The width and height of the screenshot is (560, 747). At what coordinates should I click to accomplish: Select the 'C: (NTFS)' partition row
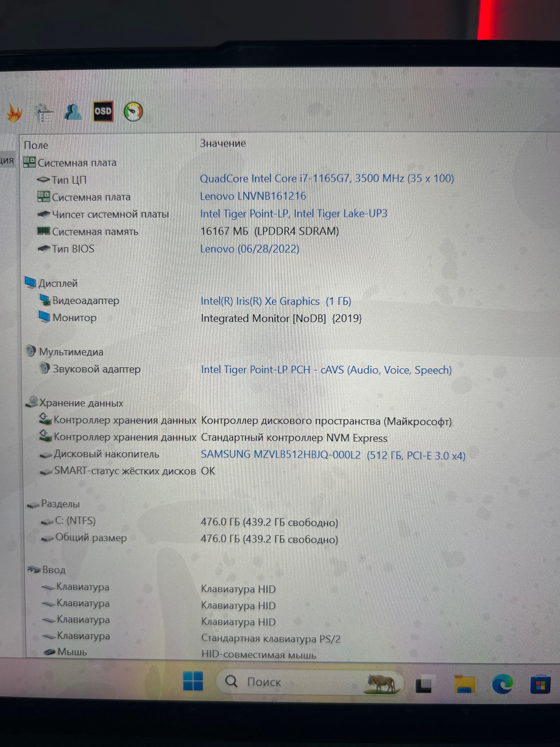(x=69, y=520)
